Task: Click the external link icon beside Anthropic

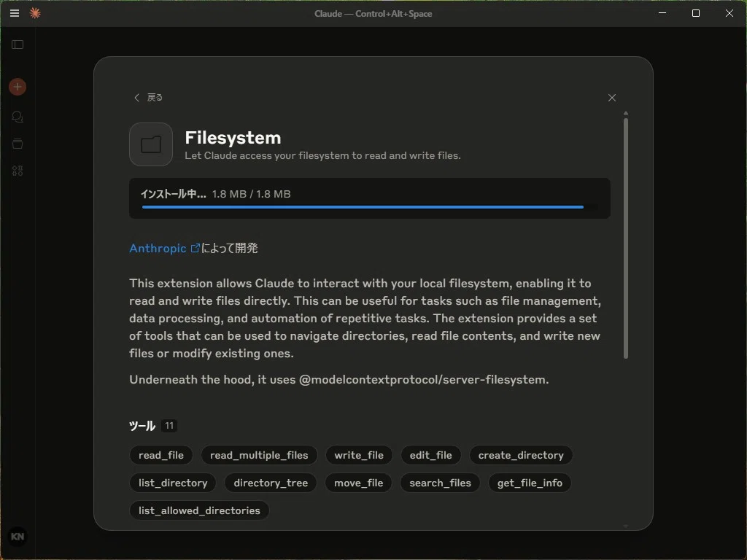Action: [x=195, y=248]
